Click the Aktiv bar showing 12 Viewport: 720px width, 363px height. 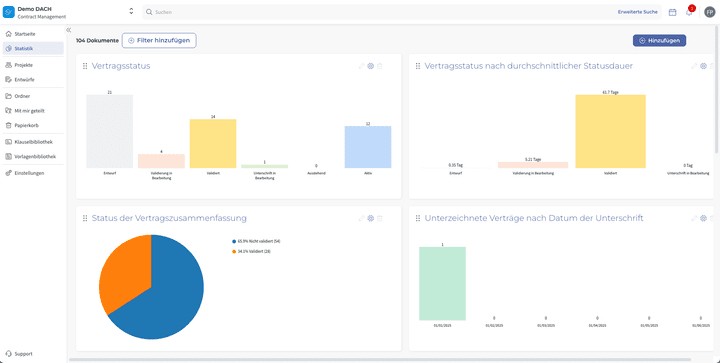[368, 147]
